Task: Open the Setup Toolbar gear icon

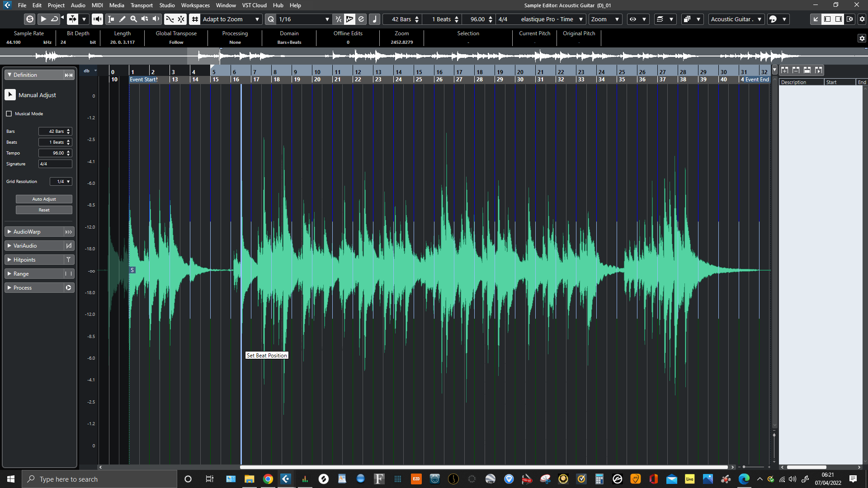Action: click(x=862, y=19)
